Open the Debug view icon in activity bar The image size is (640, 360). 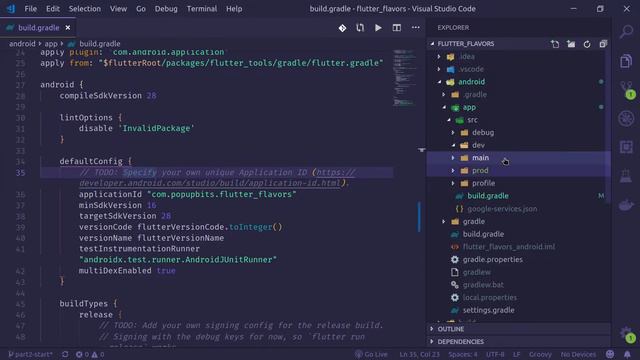coord(626,118)
